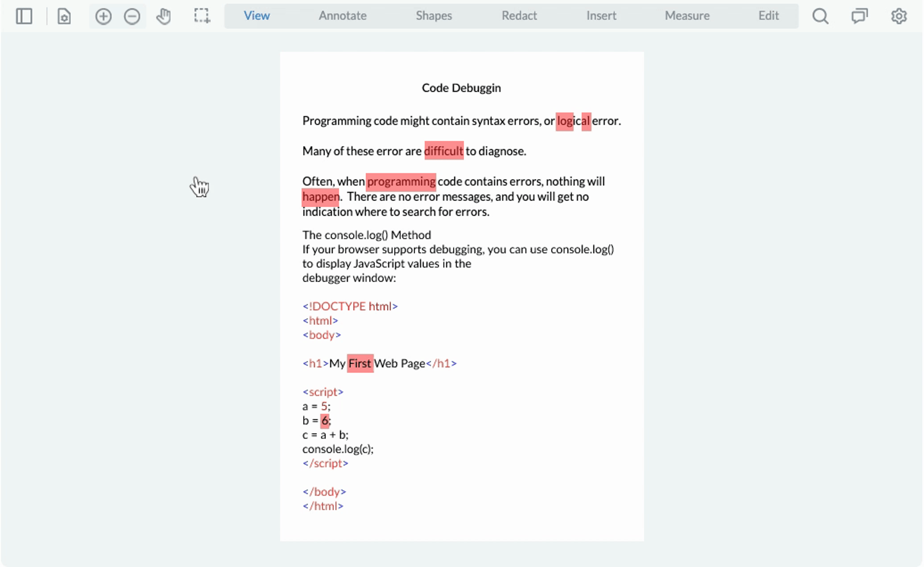Switch to the Redact tab
Viewport: 924px width, 567px height.
click(519, 16)
